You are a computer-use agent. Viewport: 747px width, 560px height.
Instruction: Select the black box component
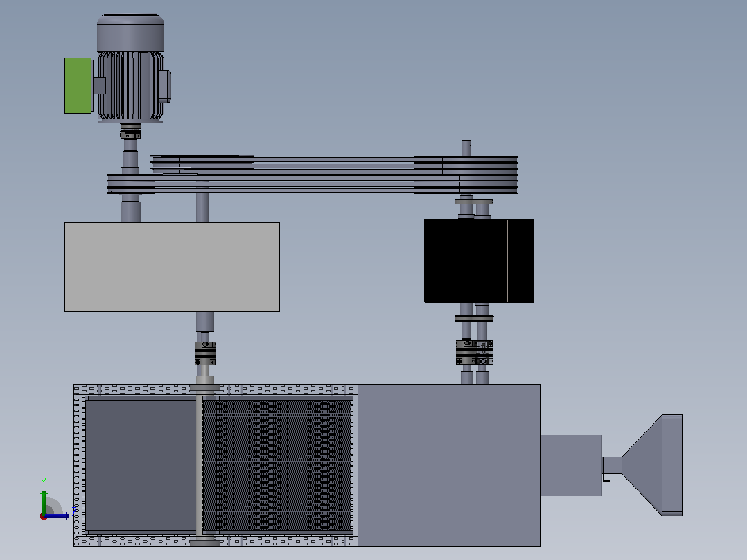479,261
